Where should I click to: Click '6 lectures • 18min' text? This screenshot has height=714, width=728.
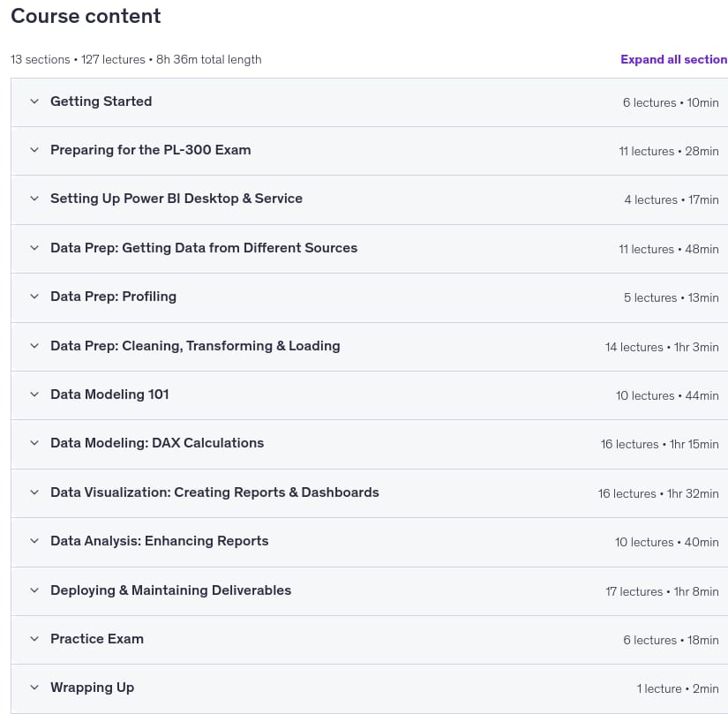[671, 640]
